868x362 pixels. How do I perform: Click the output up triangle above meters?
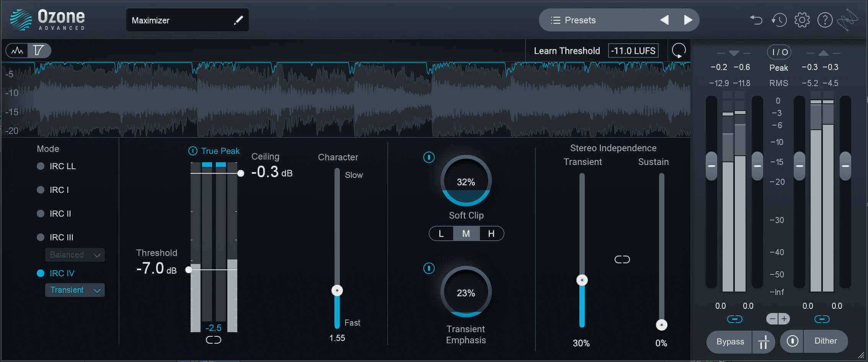(824, 53)
